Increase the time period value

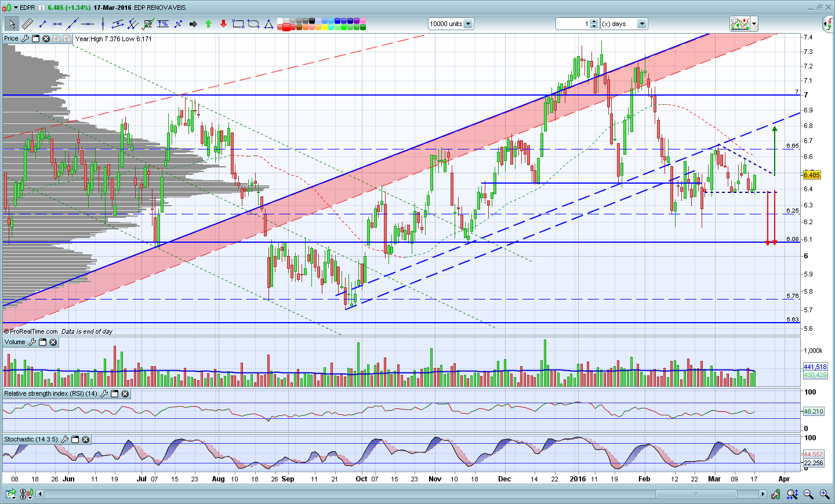(594, 21)
